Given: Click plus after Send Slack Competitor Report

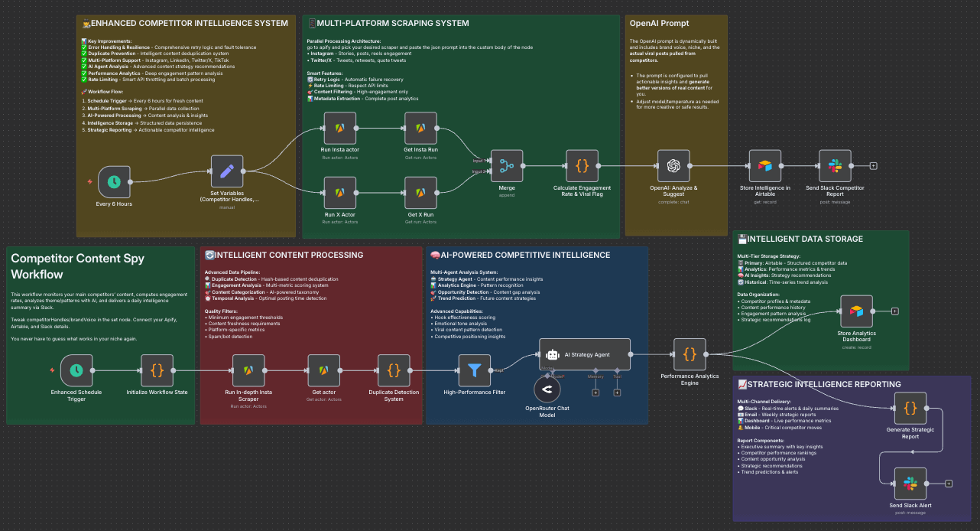Looking at the screenshot, I should (x=873, y=165).
